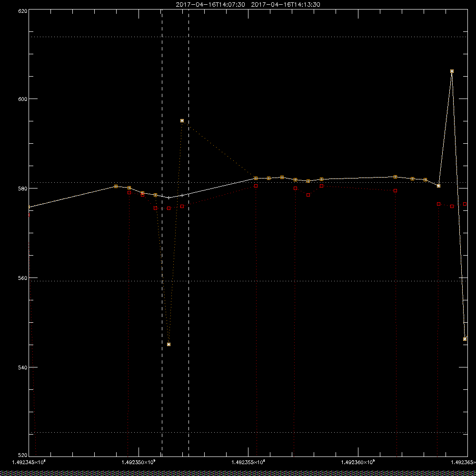This screenshot has width=476, height=476.
Task: Click the 520 y-axis label
Action: pos(23,456)
